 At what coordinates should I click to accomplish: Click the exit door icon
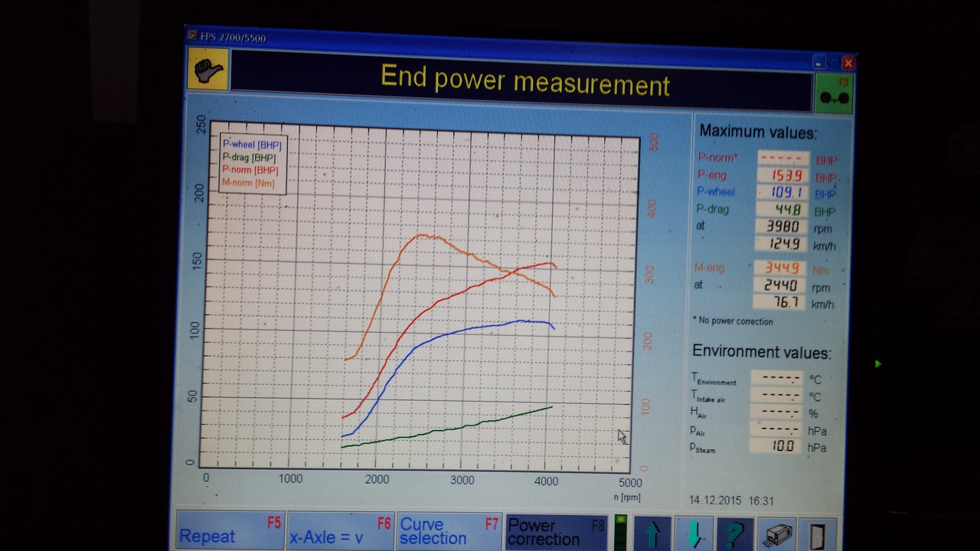[818, 534]
